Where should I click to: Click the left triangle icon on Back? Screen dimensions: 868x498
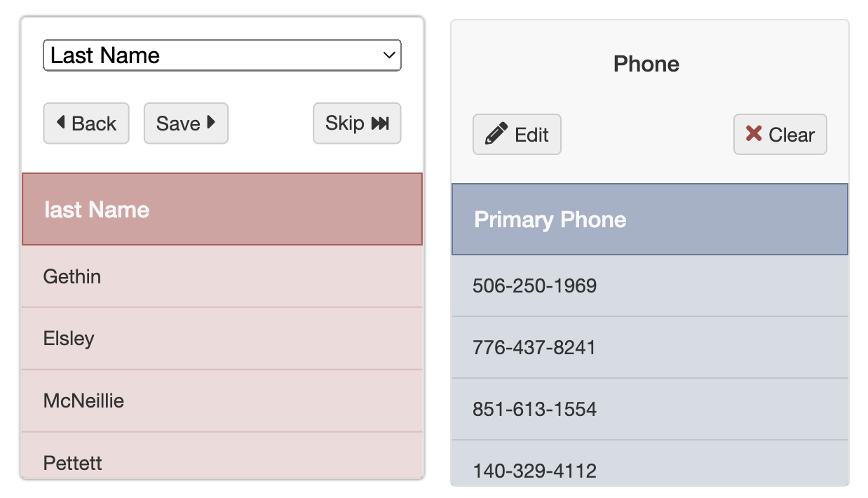pyautogui.click(x=60, y=123)
